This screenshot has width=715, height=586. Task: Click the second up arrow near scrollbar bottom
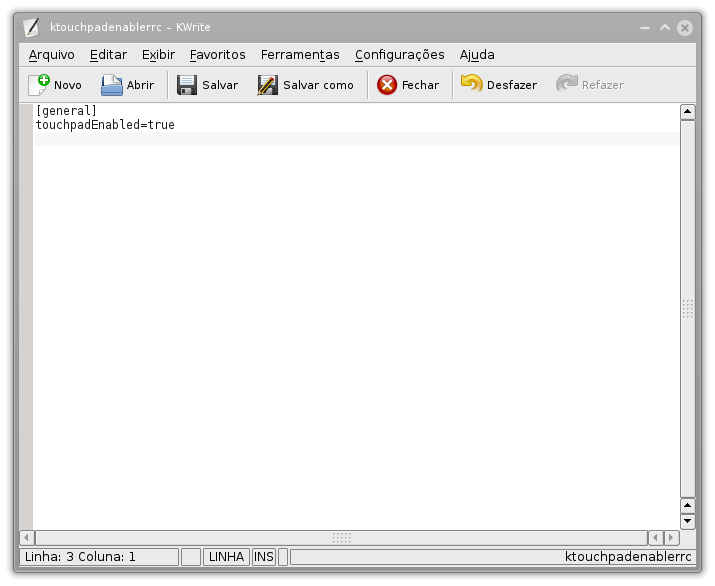click(x=688, y=505)
